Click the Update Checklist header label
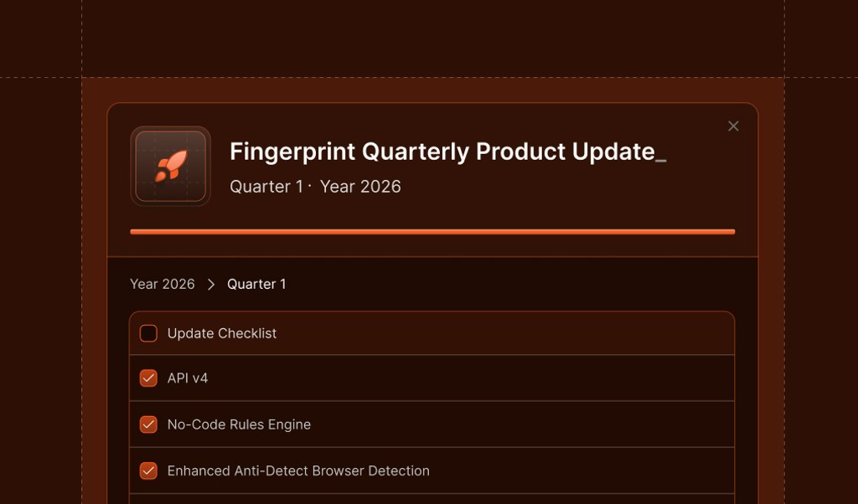 click(221, 332)
